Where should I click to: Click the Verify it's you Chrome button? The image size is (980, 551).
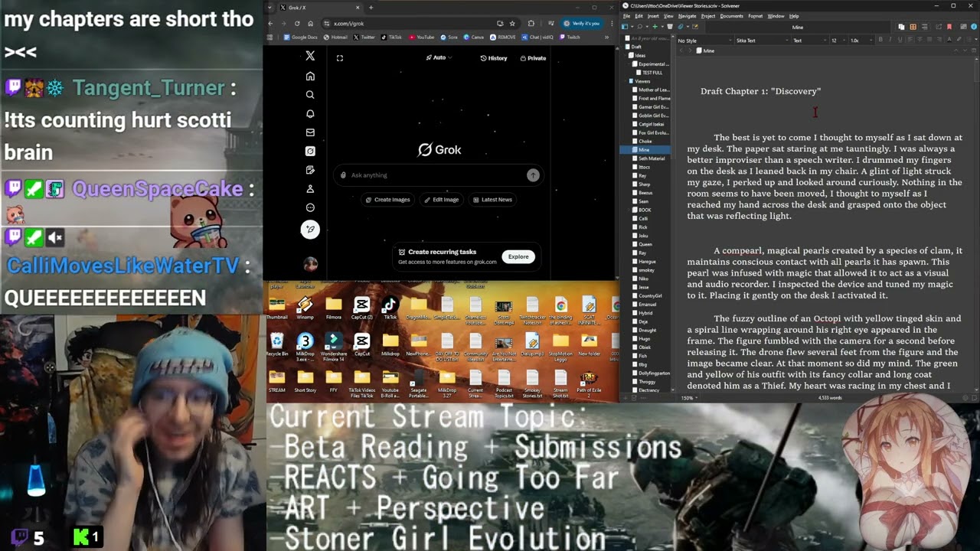pyautogui.click(x=582, y=24)
